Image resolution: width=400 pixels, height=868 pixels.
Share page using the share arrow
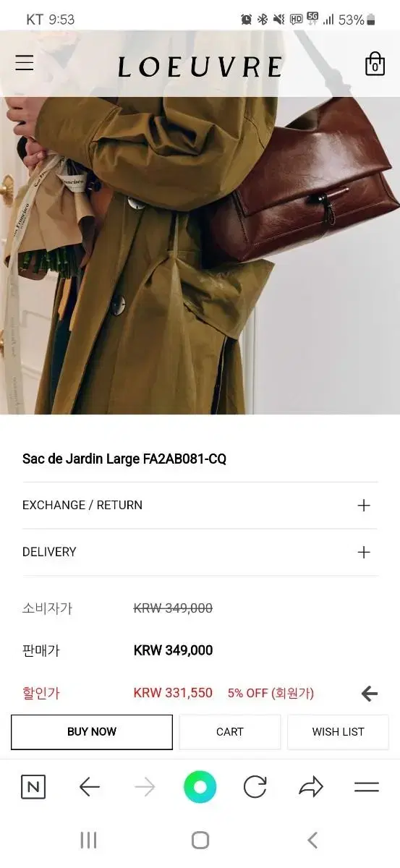click(311, 787)
